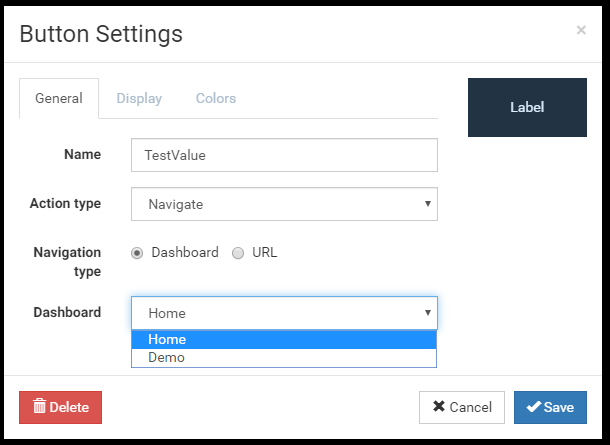The width and height of the screenshot is (610, 445).
Task: Click the Dashboard dropdown arrow
Action: tap(427, 313)
